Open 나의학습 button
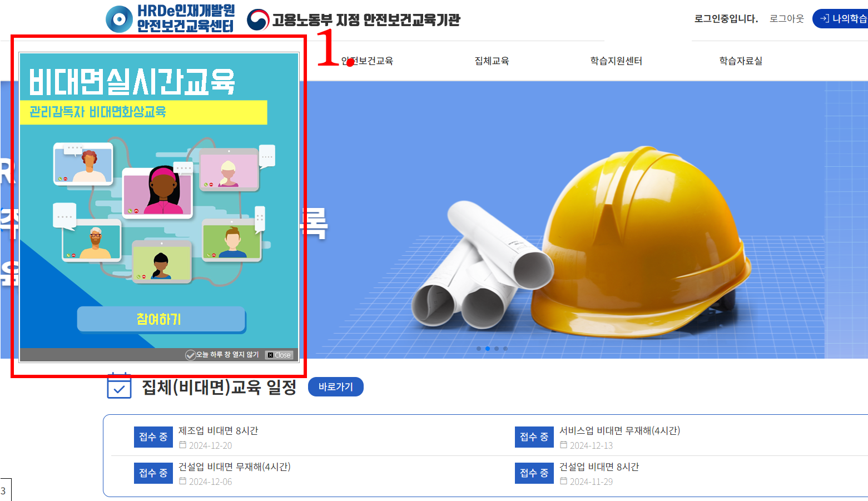 841,18
